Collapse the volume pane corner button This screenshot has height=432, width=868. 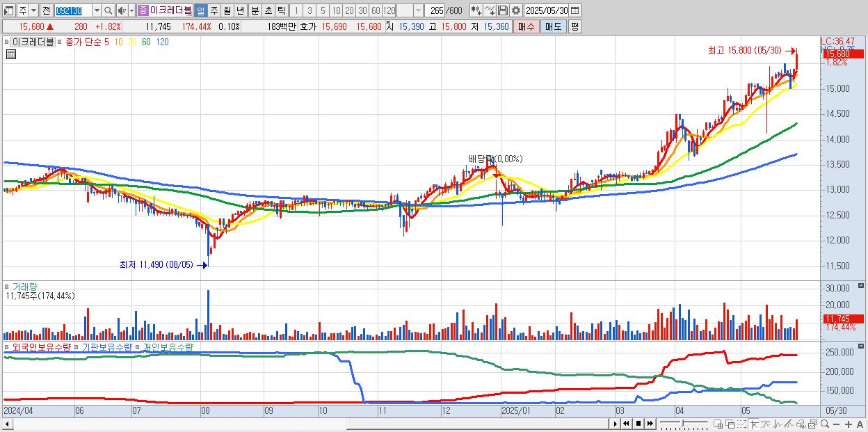[862, 285]
